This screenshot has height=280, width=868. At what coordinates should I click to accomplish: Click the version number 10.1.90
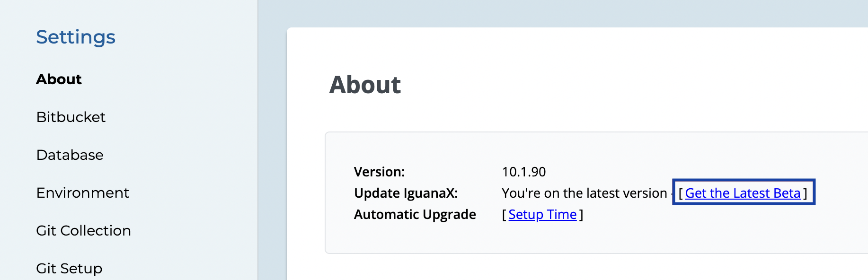pos(523,172)
